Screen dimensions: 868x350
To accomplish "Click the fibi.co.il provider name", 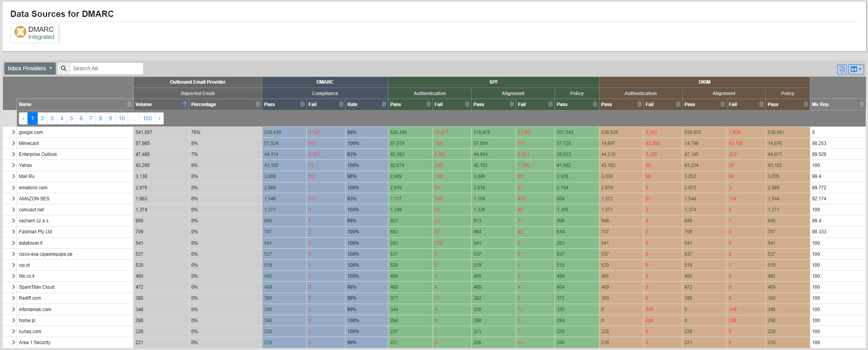I will coord(27,276).
